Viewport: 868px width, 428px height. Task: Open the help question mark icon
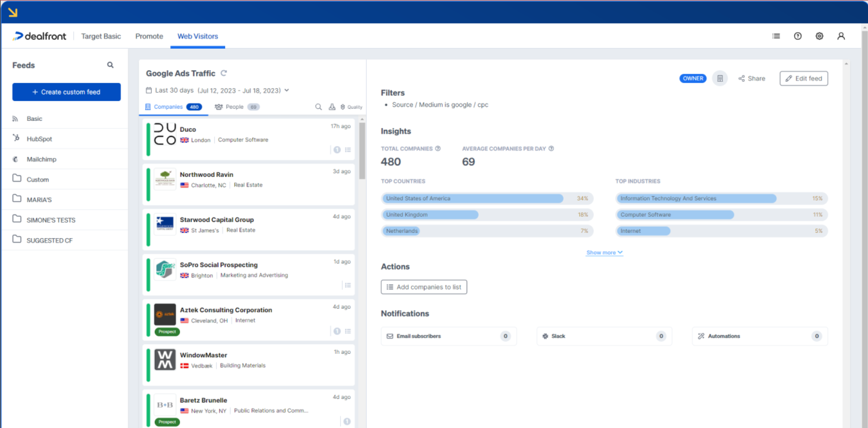(x=798, y=36)
